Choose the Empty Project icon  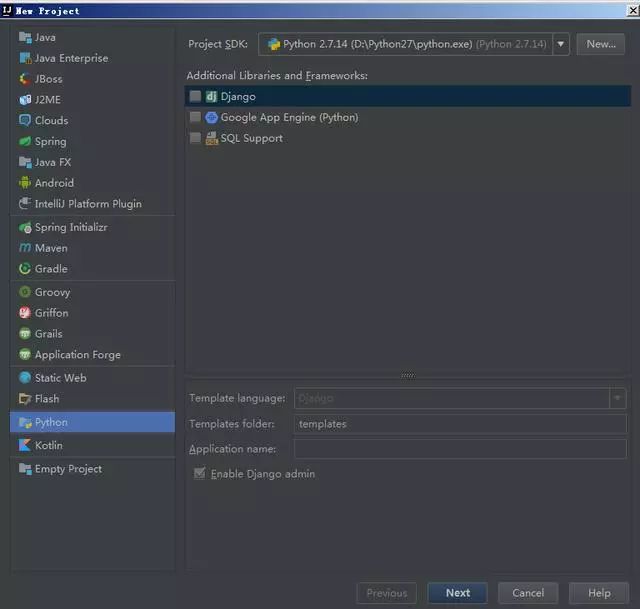pos(25,469)
